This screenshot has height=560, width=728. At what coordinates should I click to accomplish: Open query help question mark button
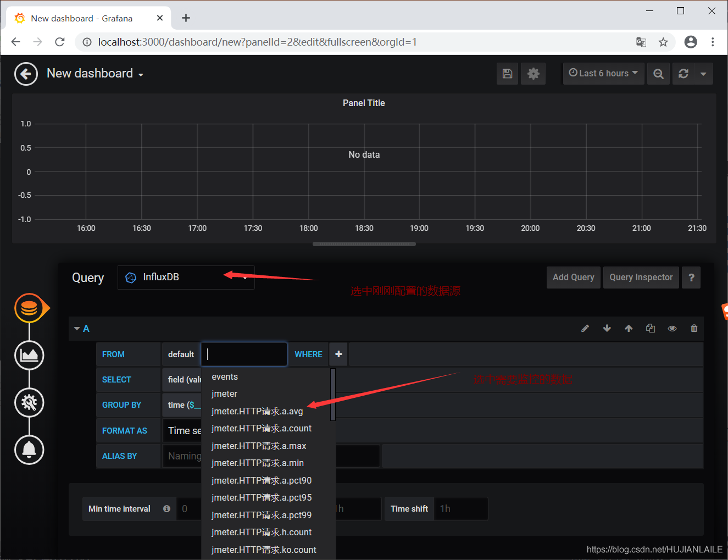[691, 278]
